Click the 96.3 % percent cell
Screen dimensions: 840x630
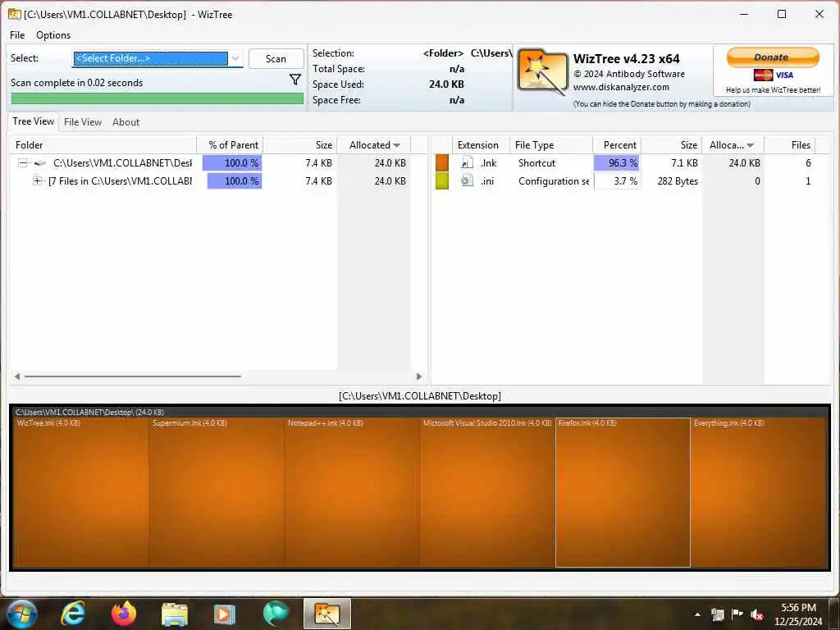coord(617,163)
